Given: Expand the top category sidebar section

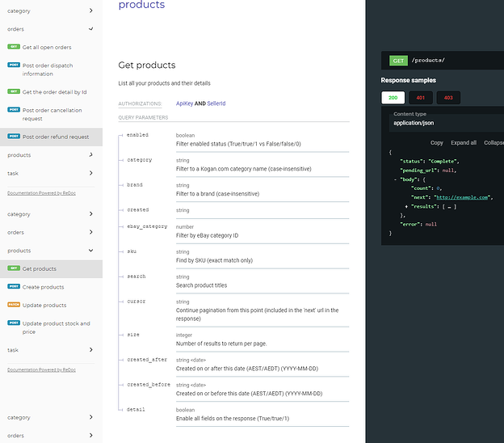Looking at the screenshot, I should click(x=90, y=11).
